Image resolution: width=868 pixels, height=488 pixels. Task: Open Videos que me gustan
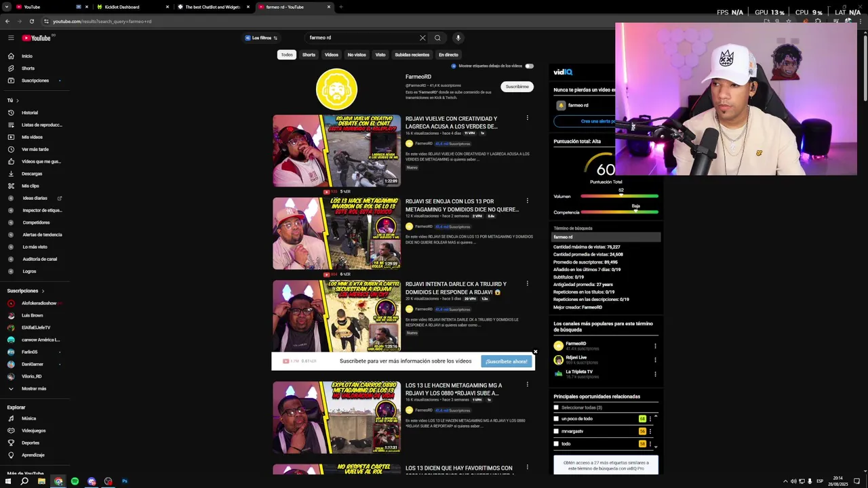coord(41,161)
